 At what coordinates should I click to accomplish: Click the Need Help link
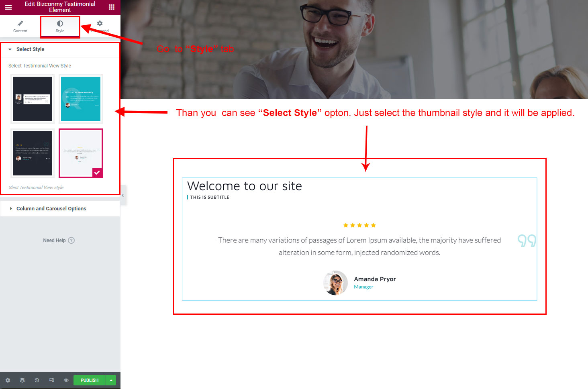54,240
